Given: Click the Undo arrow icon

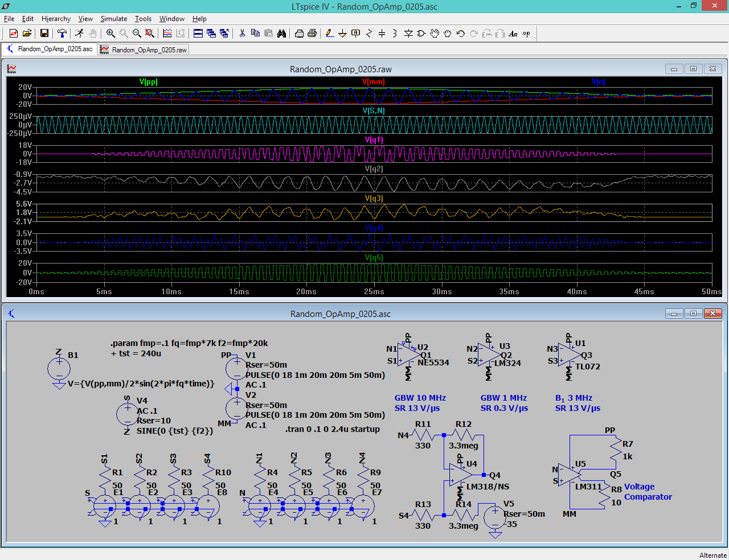Looking at the screenshot, I should (461, 34).
